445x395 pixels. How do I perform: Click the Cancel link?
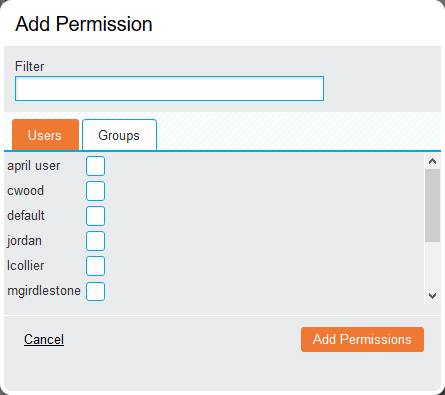44,339
